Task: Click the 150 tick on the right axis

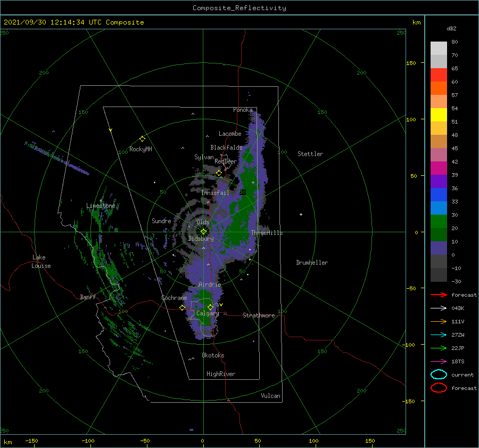Action: coord(411,63)
